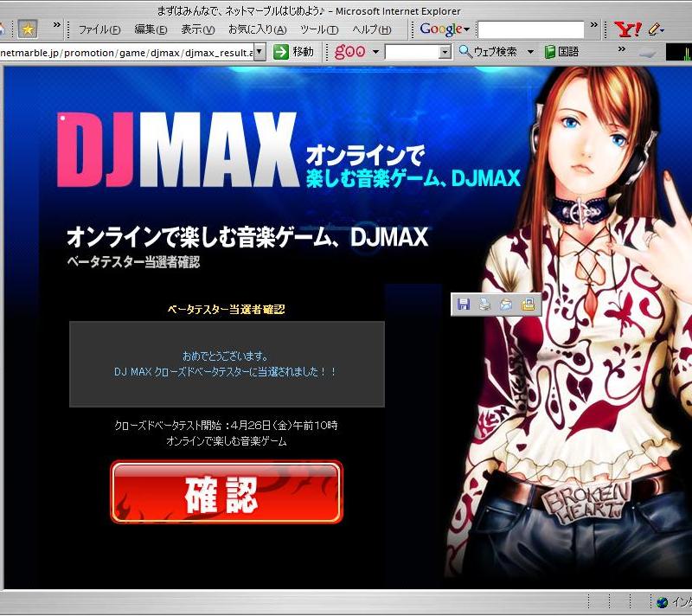Click the text おめでとうございます。
The image size is (692, 616).
point(226,356)
